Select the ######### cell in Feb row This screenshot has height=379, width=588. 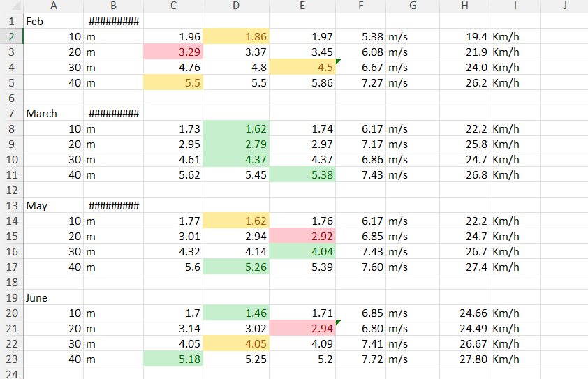(x=113, y=21)
